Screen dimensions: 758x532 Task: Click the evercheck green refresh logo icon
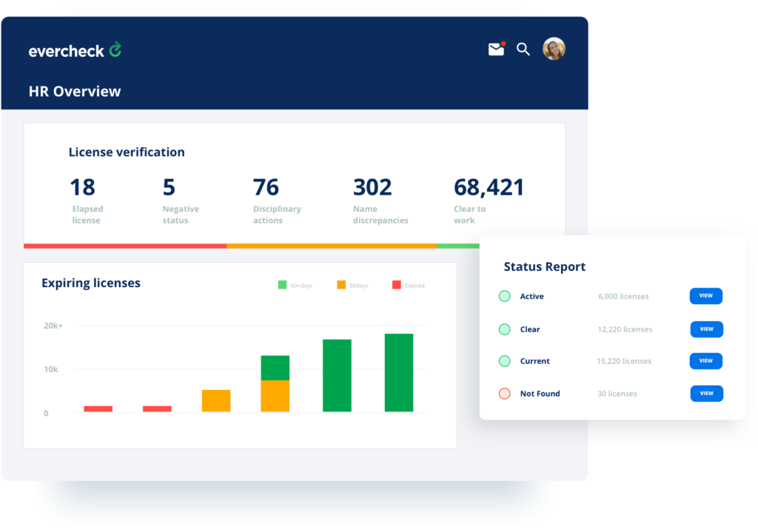click(x=115, y=50)
